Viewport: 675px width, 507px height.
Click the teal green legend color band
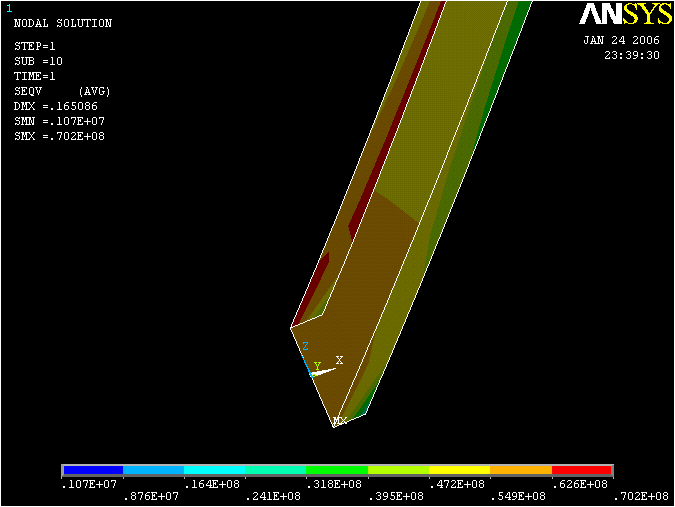pos(276,470)
